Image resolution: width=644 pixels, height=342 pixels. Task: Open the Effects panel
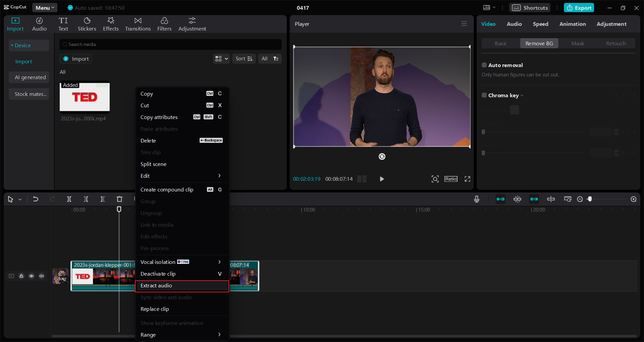tap(111, 23)
